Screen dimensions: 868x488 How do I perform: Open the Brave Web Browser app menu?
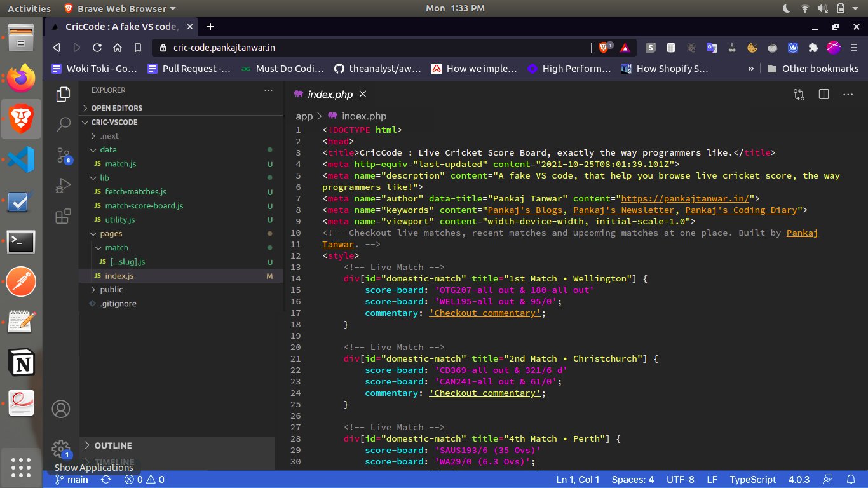pyautogui.click(x=120, y=8)
